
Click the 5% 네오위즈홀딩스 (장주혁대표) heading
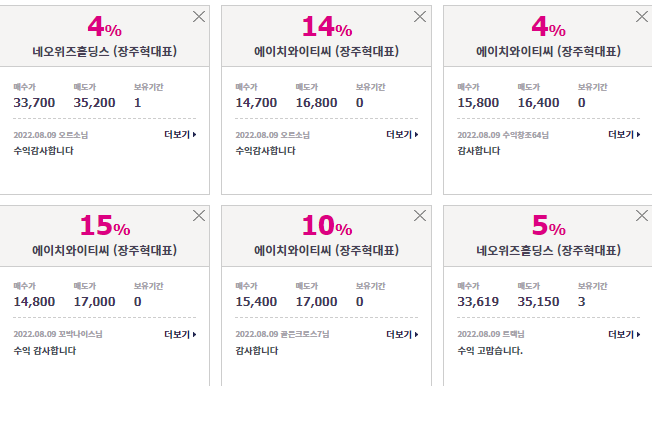[x=548, y=251]
